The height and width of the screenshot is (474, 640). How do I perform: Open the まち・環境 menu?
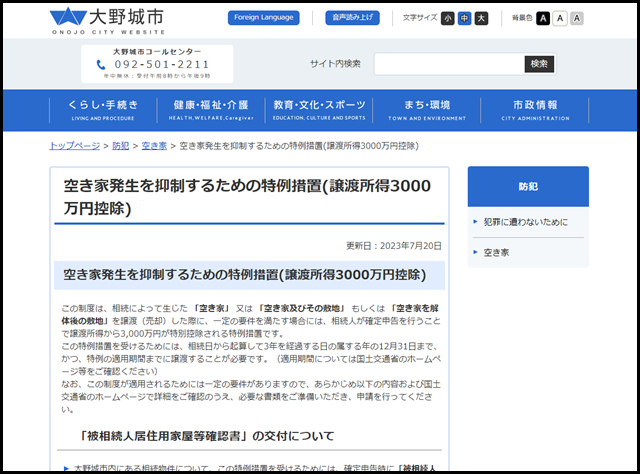(x=427, y=110)
